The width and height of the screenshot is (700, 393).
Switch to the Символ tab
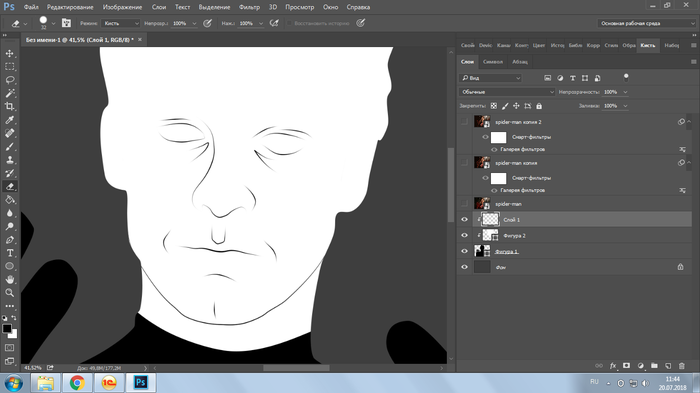493,62
